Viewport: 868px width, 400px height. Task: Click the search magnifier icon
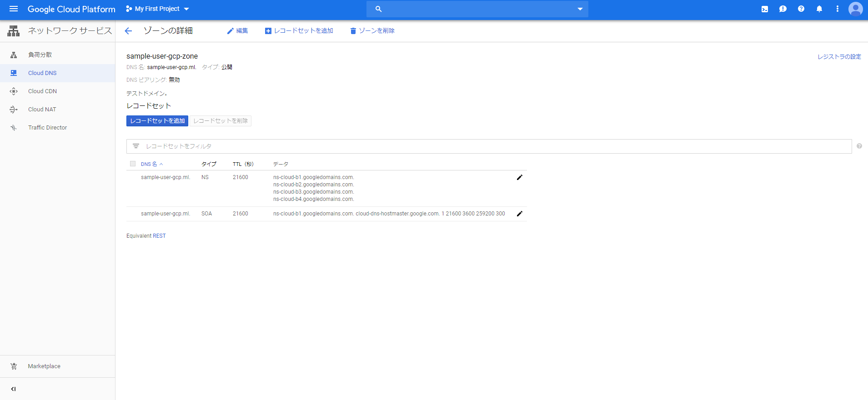[x=378, y=9]
